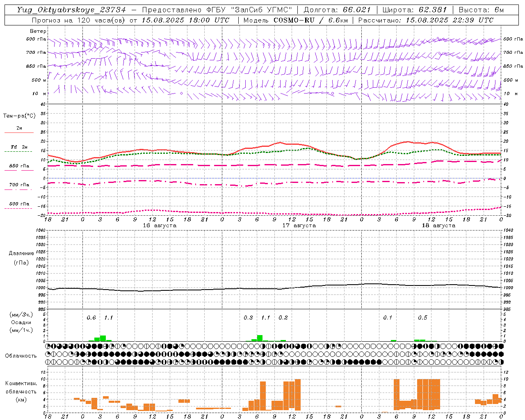This screenshot has width=525, height=420.
Task: Select the "17 августа" date label
Action: click(299, 226)
